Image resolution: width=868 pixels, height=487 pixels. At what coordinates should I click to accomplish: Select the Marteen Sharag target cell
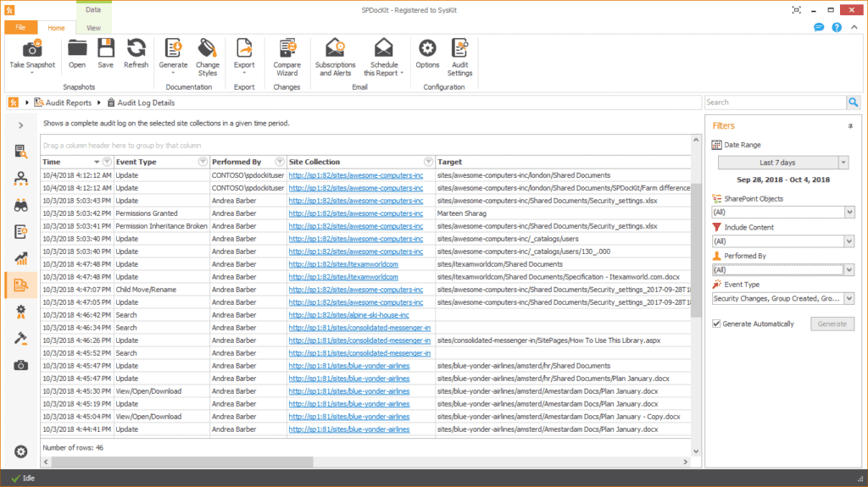pyautogui.click(x=563, y=213)
